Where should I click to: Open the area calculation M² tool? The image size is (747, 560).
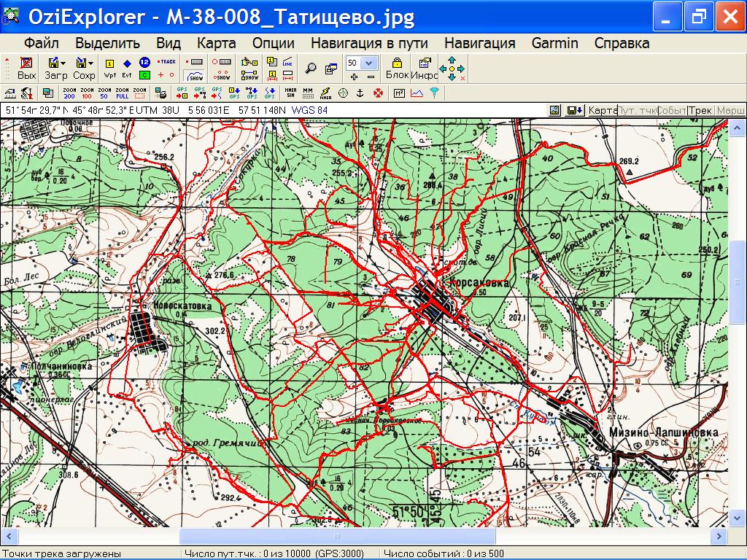tap(399, 93)
